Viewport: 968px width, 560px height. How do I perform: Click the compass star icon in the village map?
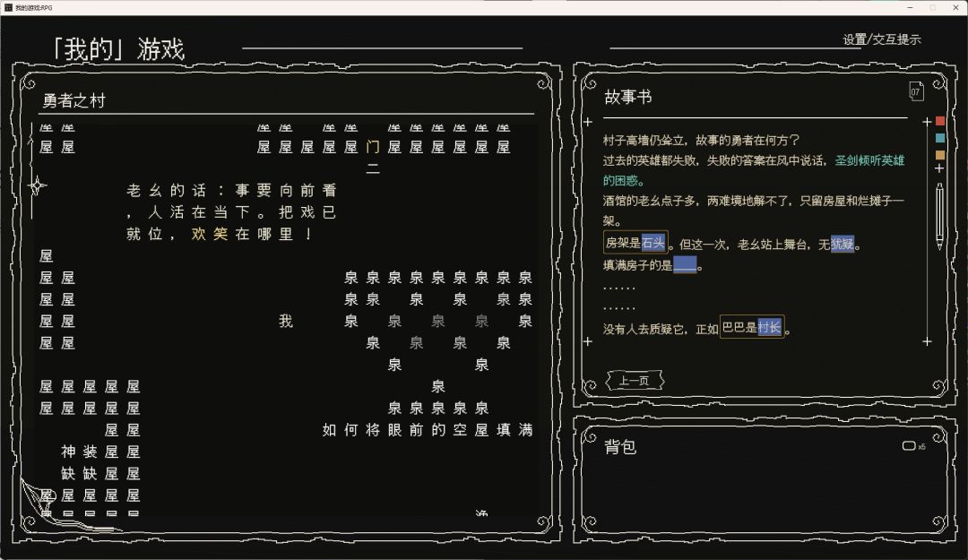pyautogui.click(x=37, y=185)
